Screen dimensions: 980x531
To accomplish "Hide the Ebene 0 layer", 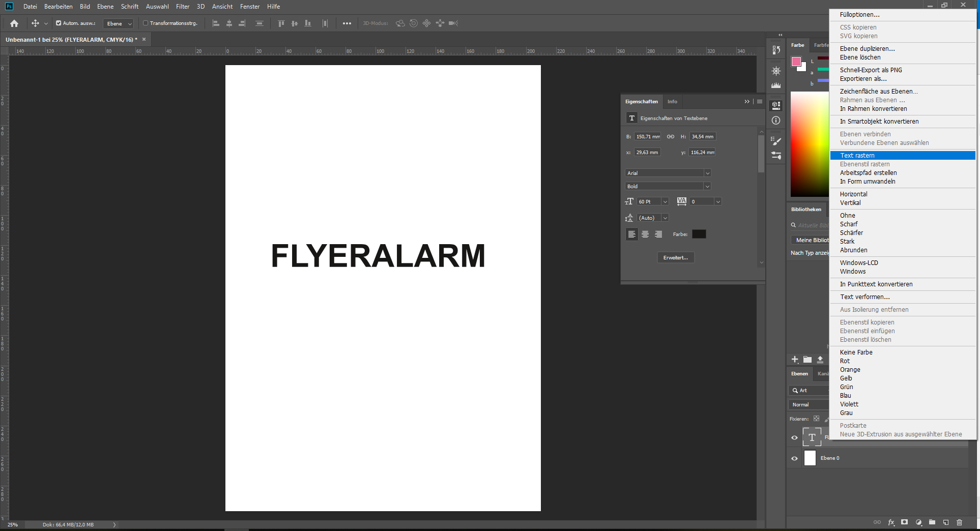I will click(794, 458).
